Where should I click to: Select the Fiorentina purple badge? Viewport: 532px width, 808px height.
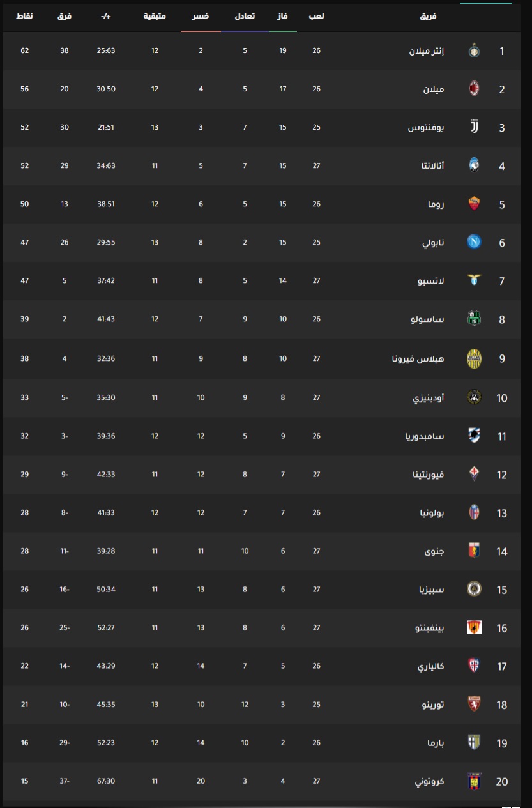(x=474, y=474)
